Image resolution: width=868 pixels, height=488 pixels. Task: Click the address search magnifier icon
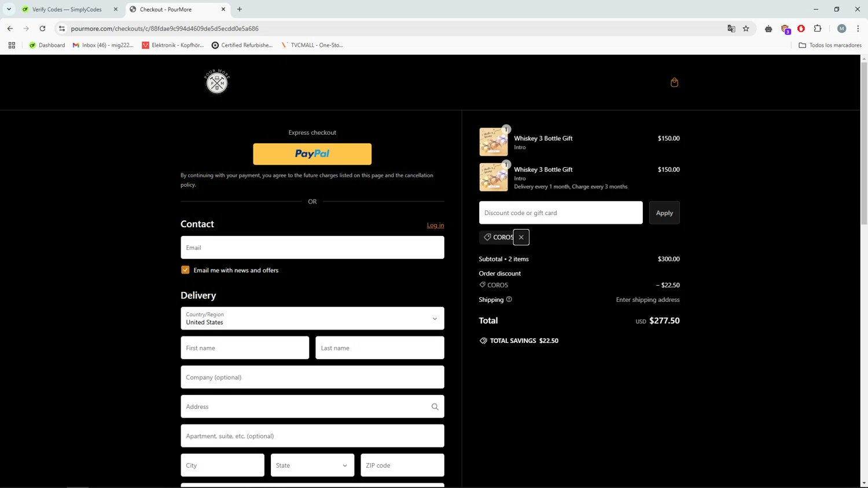pyautogui.click(x=435, y=406)
